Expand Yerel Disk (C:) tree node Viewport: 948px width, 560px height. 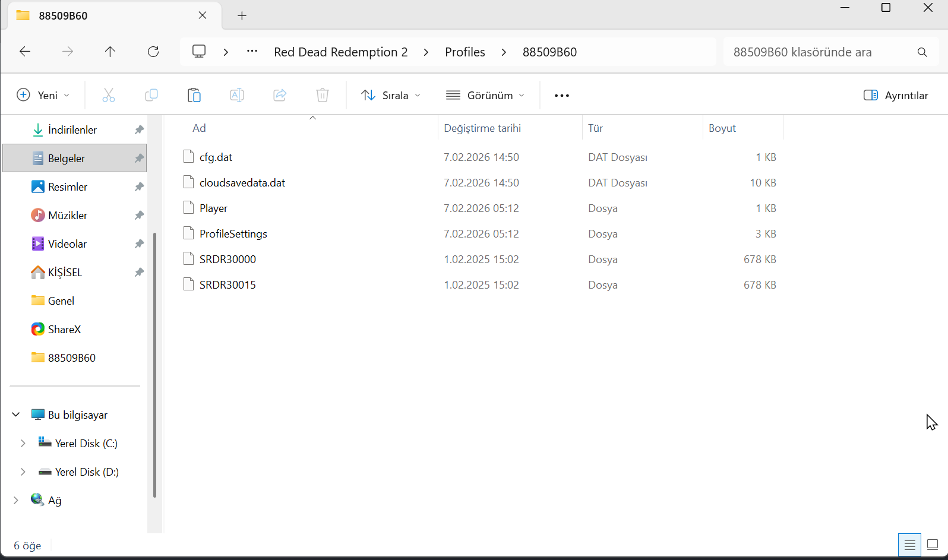(x=23, y=443)
